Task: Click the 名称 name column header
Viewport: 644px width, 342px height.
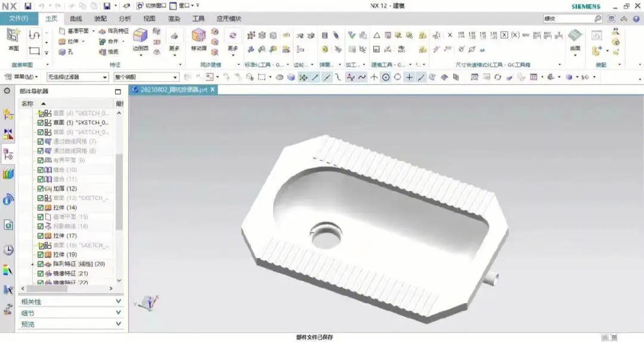Action: [x=27, y=104]
